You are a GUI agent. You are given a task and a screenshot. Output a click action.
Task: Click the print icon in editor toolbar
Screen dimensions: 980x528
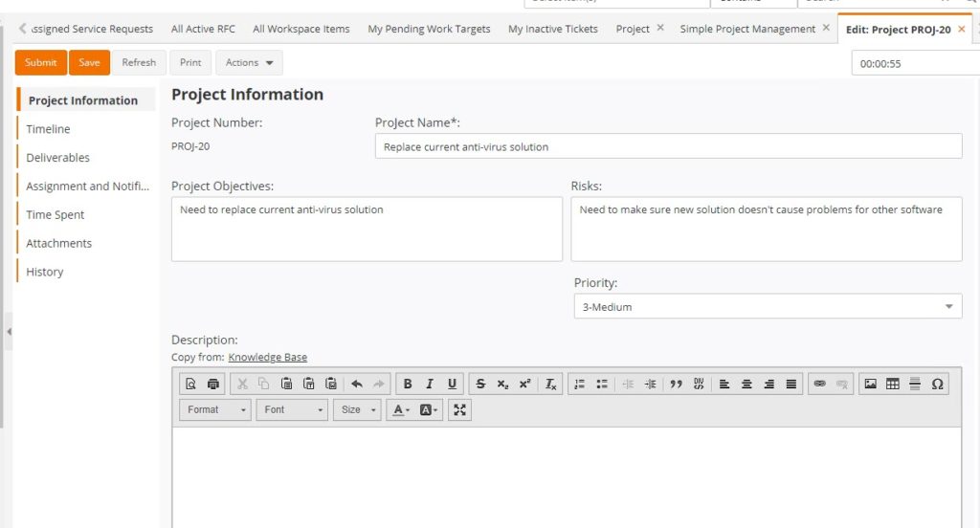pos(213,384)
